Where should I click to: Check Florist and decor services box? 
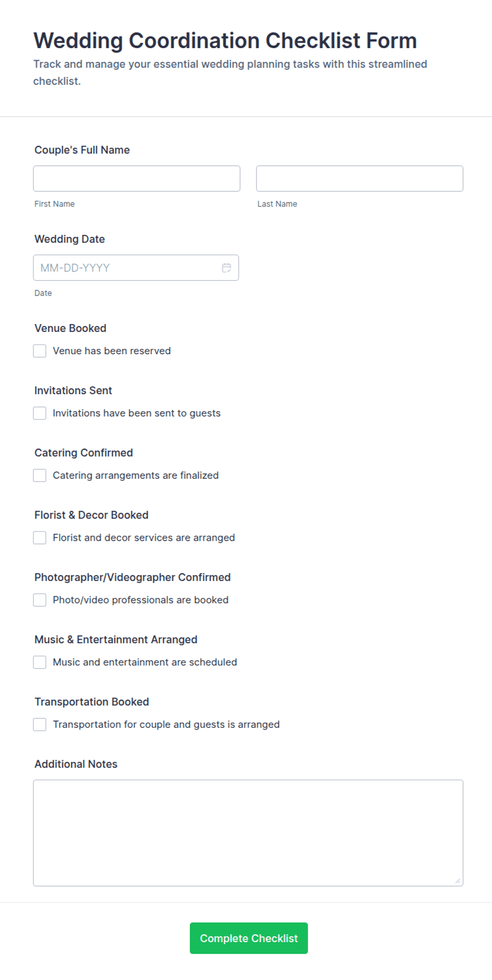pos(40,538)
